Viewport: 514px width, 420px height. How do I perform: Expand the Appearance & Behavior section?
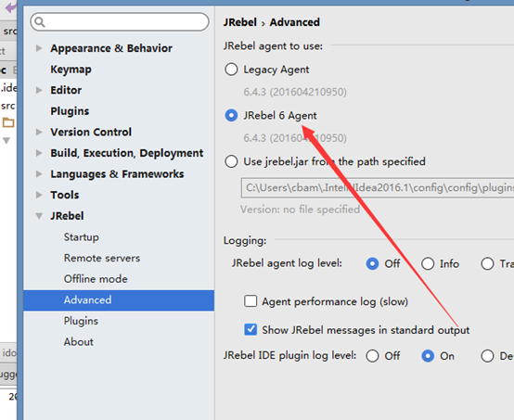39,48
